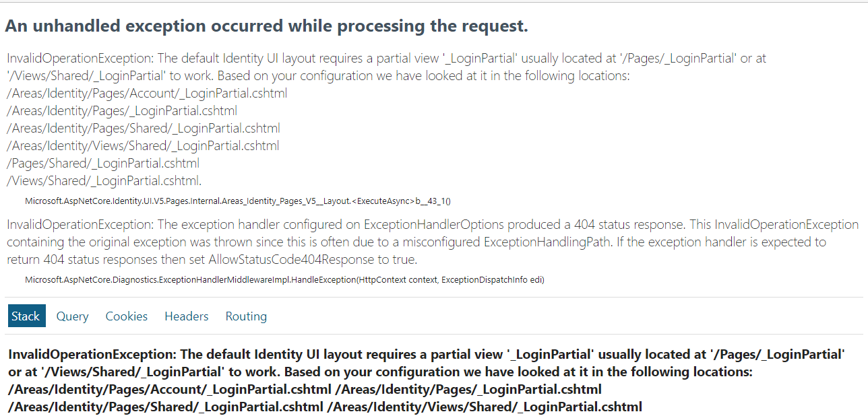Click the Identity UI link in the error message
This screenshot has width=868, height=416.
(251, 58)
